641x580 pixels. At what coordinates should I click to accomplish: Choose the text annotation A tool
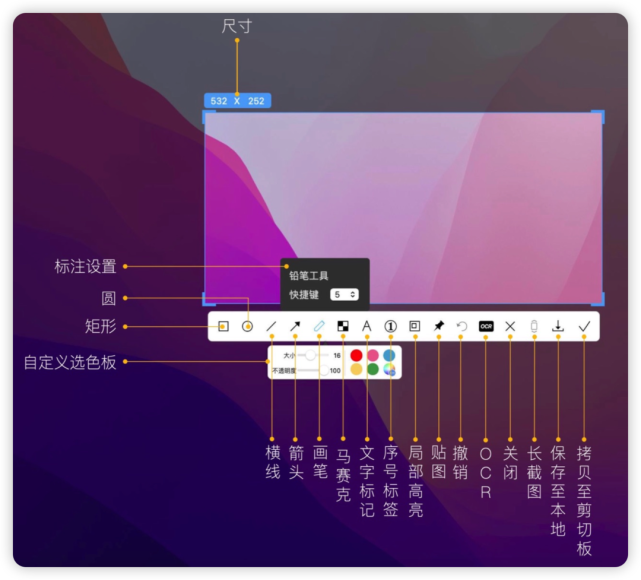(x=367, y=326)
